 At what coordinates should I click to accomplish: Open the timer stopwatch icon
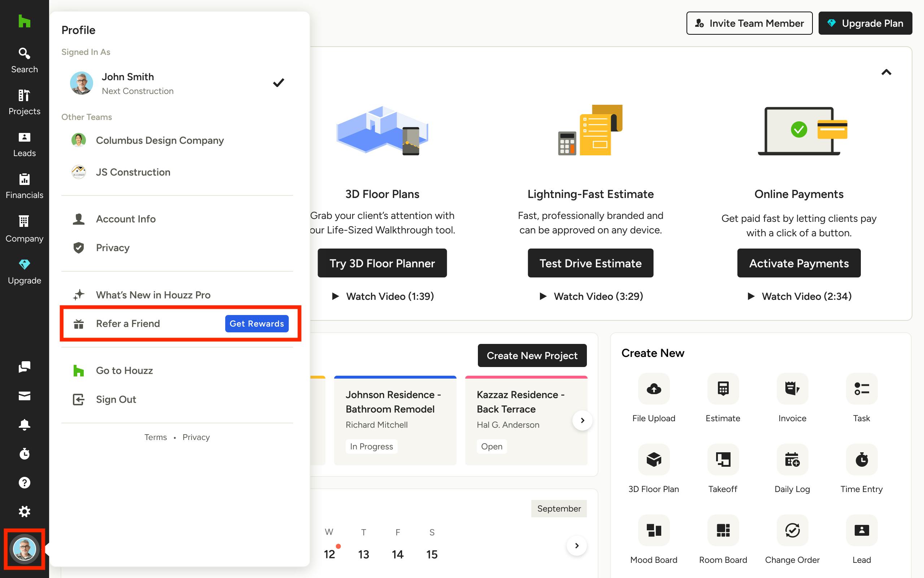[25, 454]
